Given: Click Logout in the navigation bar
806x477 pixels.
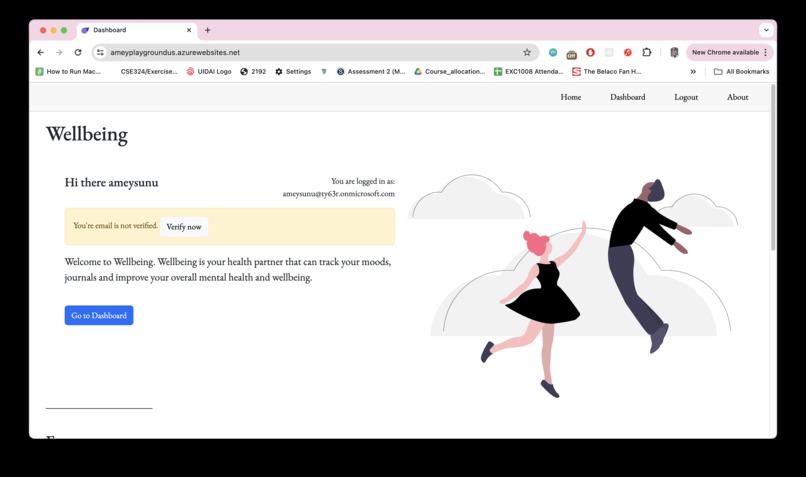Looking at the screenshot, I should coord(686,97).
